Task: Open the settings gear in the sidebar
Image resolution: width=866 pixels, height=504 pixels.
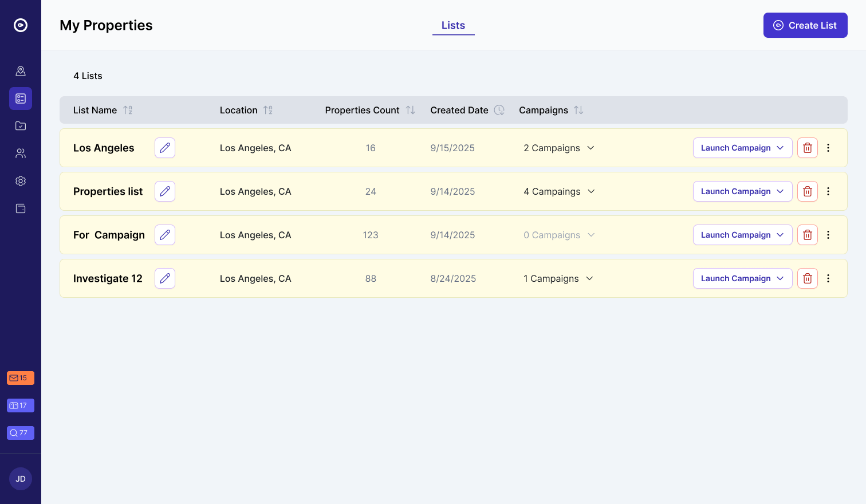Action: [21, 180]
